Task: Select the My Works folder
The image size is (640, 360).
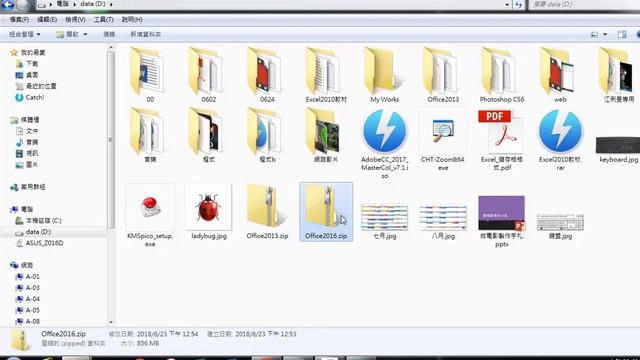Action: 384,76
